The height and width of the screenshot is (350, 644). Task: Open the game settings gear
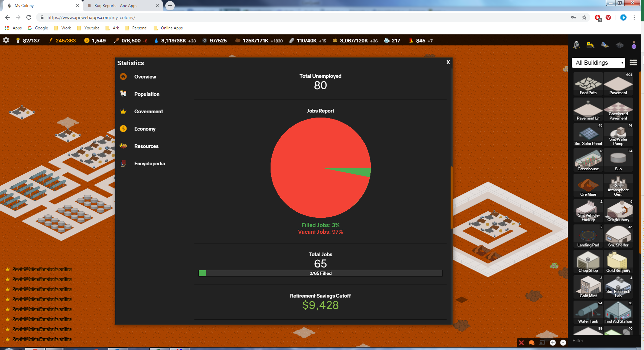click(6, 40)
